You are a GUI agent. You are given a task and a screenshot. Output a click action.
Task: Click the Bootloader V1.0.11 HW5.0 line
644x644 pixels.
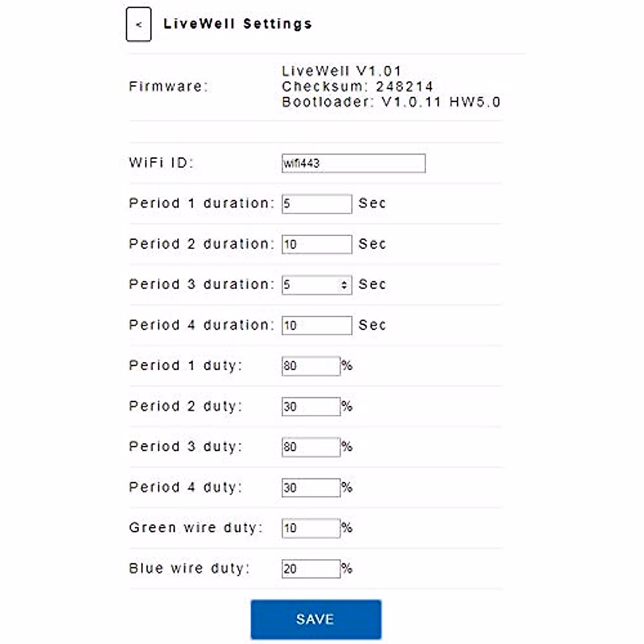coord(391,102)
